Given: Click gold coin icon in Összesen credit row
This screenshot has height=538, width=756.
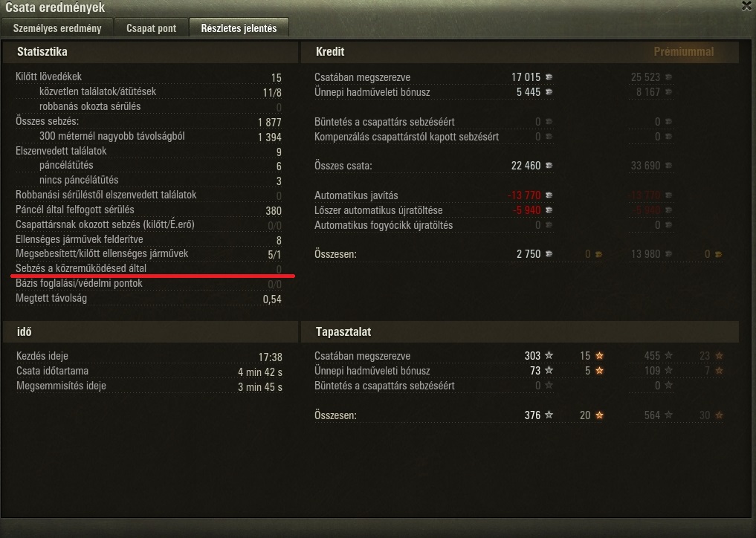Looking at the screenshot, I should (x=598, y=254).
